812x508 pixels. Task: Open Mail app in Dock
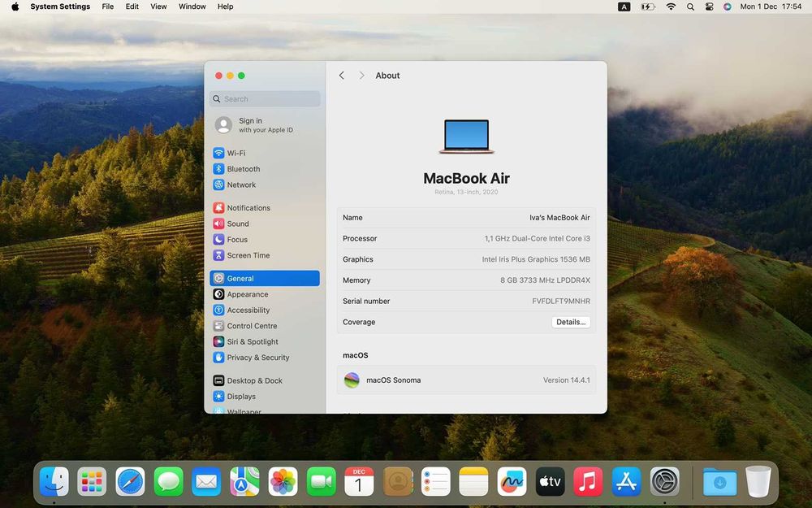(206, 481)
